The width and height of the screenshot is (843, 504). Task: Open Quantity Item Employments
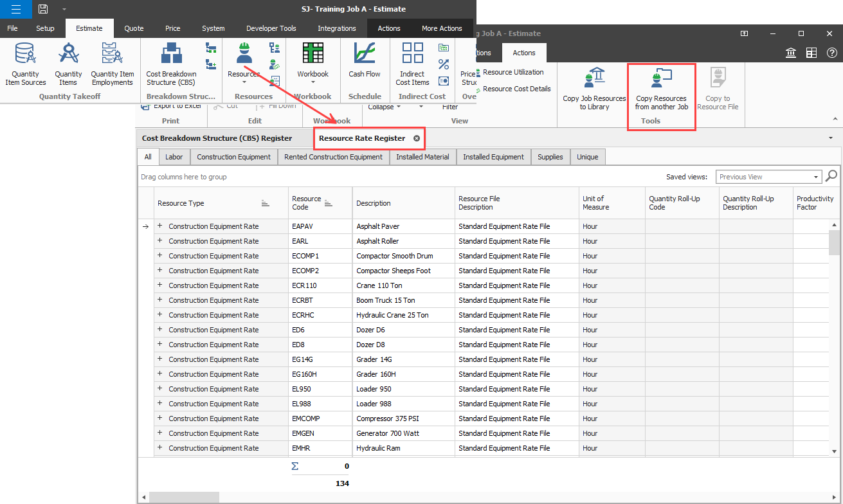point(113,64)
